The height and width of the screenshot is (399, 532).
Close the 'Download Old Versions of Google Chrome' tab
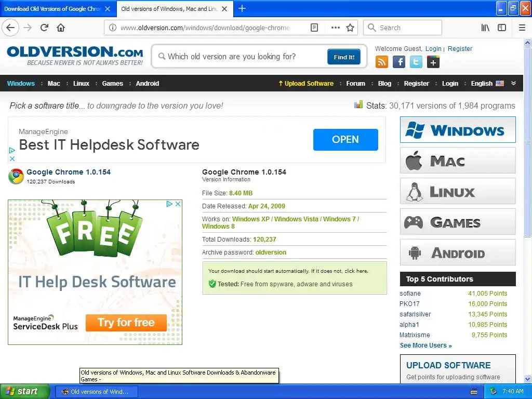(108, 9)
